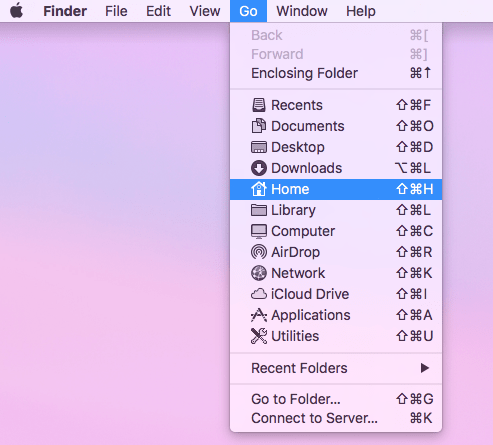493x445 pixels.
Task: Open the Edit menu
Action: click(x=158, y=11)
